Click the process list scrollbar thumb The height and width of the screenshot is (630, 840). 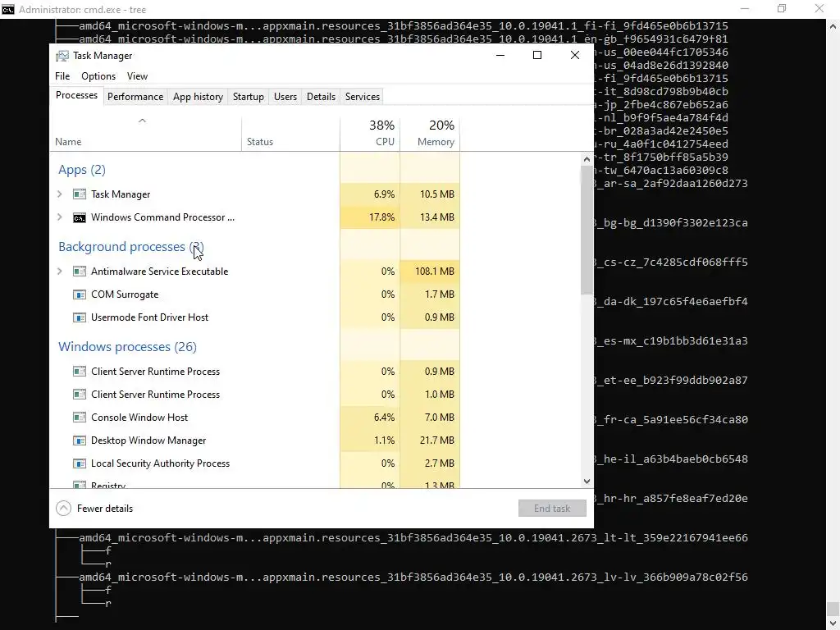pos(587,231)
